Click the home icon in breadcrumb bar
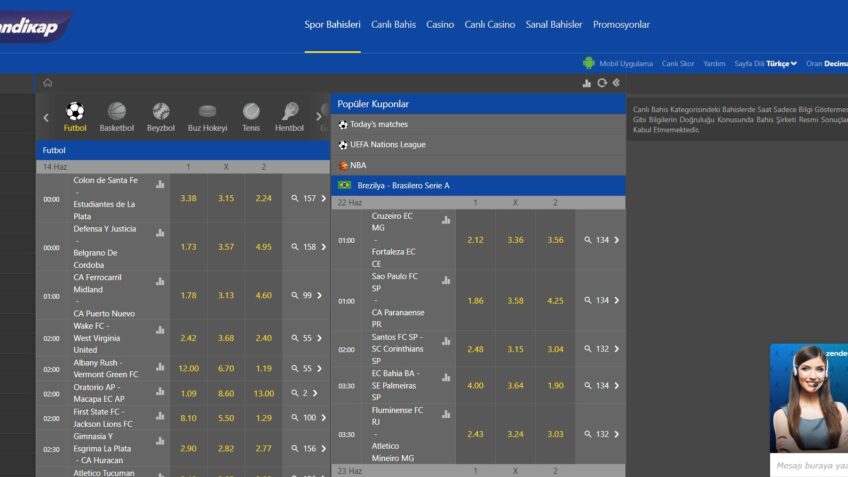 pos(47,83)
